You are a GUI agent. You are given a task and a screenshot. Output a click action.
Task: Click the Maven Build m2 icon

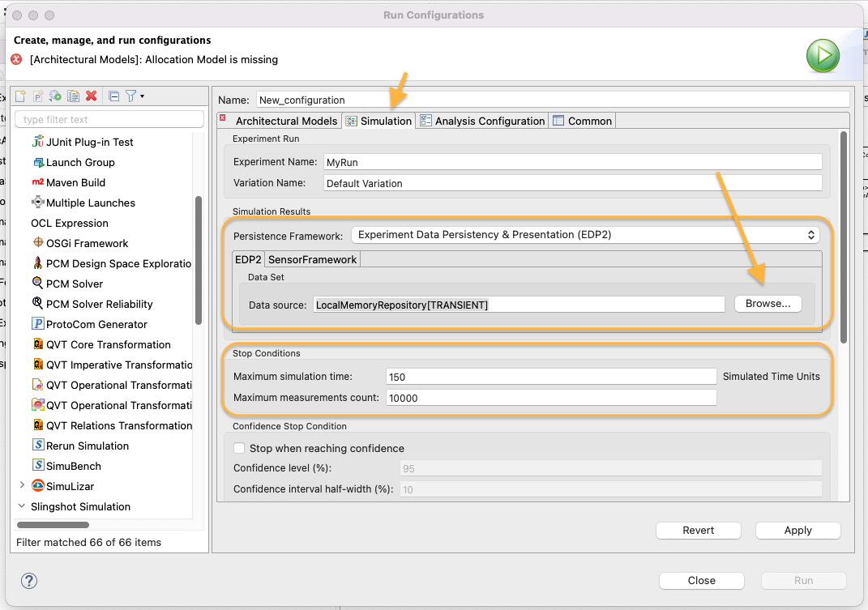click(x=37, y=182)
